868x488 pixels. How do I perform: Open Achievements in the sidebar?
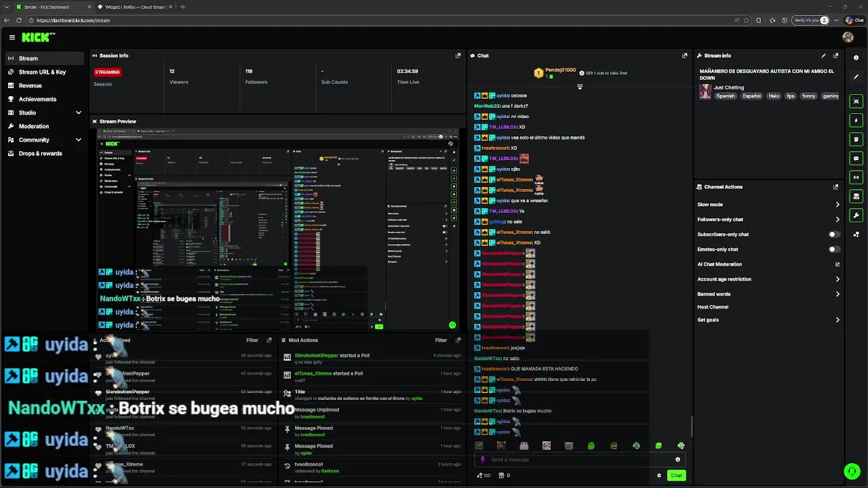coord(45,99)
